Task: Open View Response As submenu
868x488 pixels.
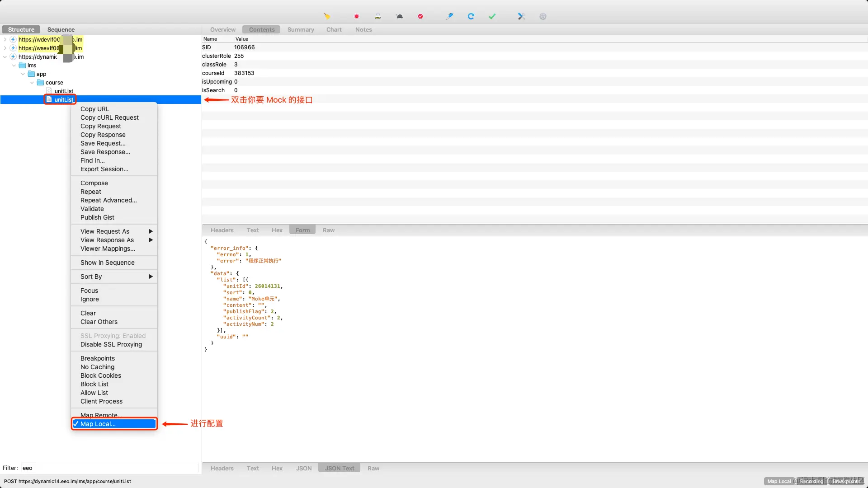Action: (x=114, y=240)
